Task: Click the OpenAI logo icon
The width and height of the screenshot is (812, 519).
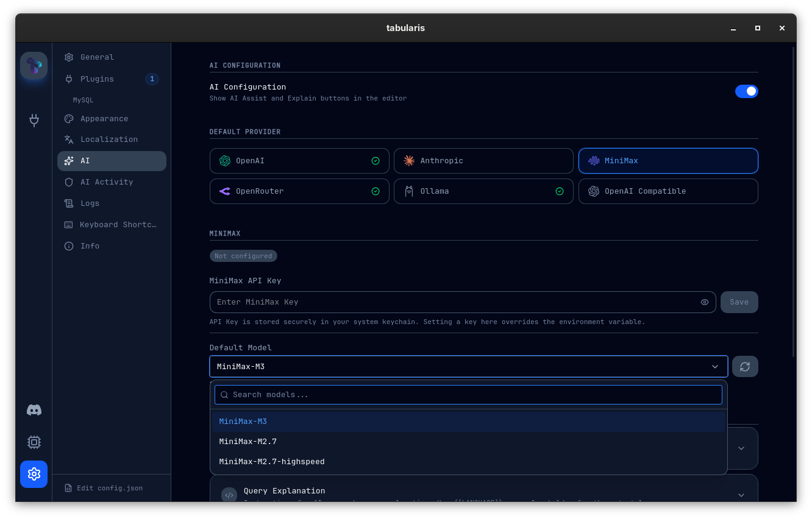Action: 225,161
